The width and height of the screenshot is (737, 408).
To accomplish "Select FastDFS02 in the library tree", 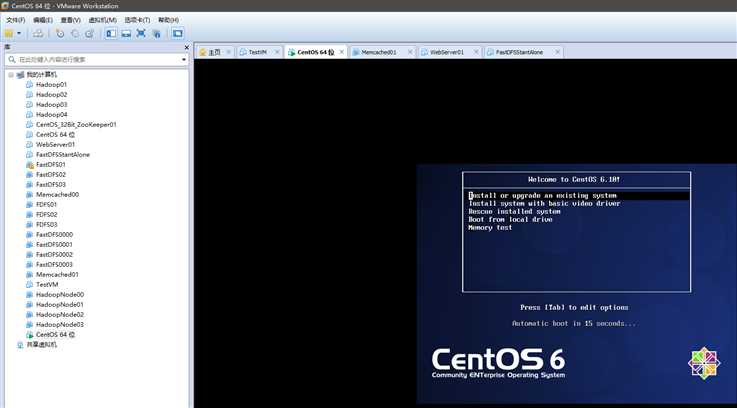I will pos(51,175).
